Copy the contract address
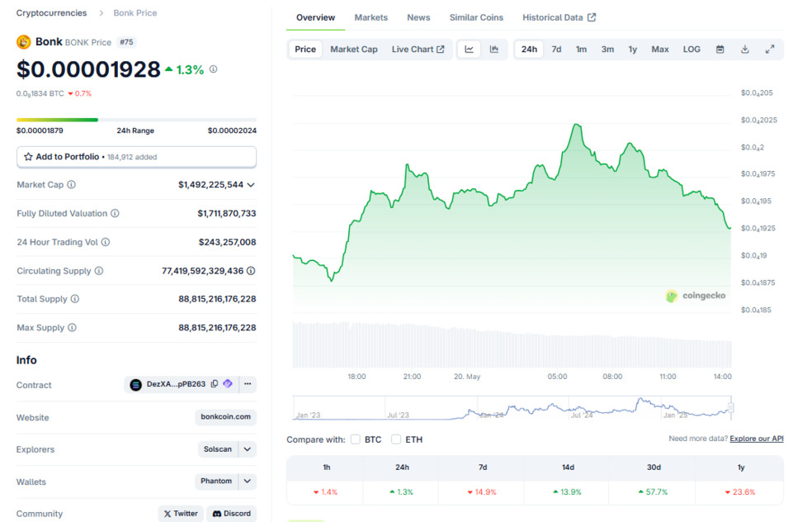 pos(215,384)
